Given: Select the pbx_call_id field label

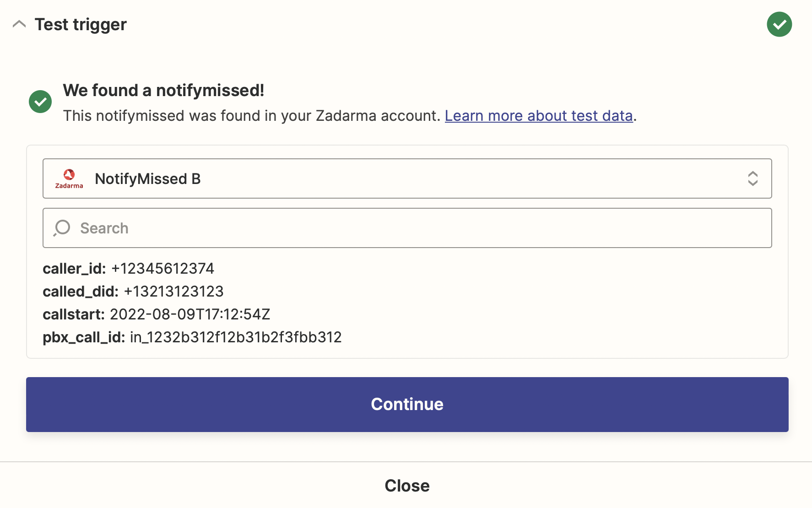Looking at the screenshot, I should [84, 337].
